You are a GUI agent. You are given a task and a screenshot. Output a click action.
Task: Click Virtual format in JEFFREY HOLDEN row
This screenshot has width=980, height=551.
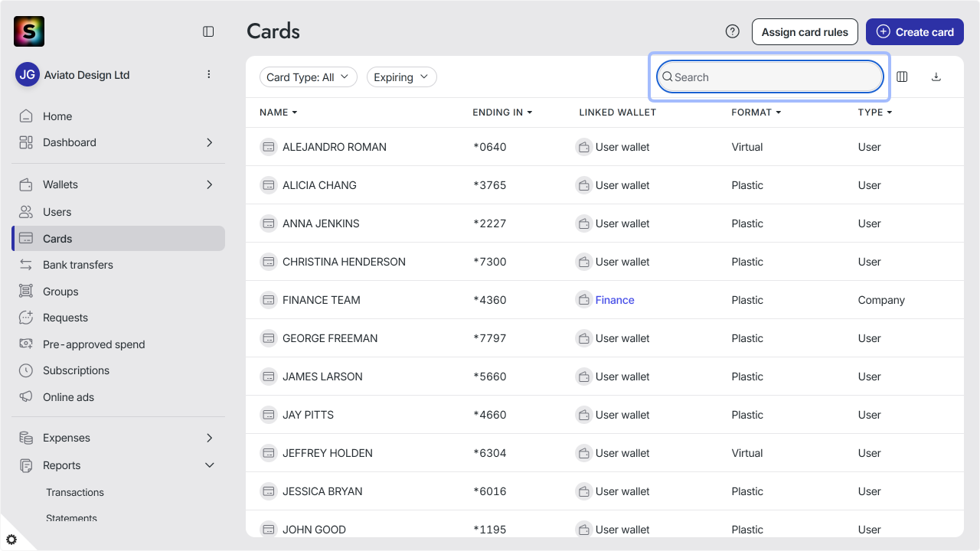pyautogui.click(x=747, y=453)
